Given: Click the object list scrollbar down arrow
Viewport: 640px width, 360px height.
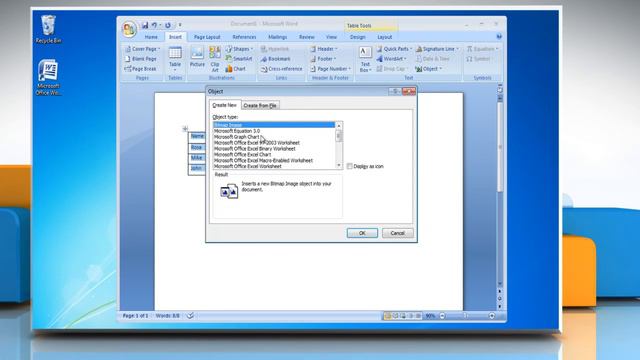Looking at the screenshot, I should 339,165.
